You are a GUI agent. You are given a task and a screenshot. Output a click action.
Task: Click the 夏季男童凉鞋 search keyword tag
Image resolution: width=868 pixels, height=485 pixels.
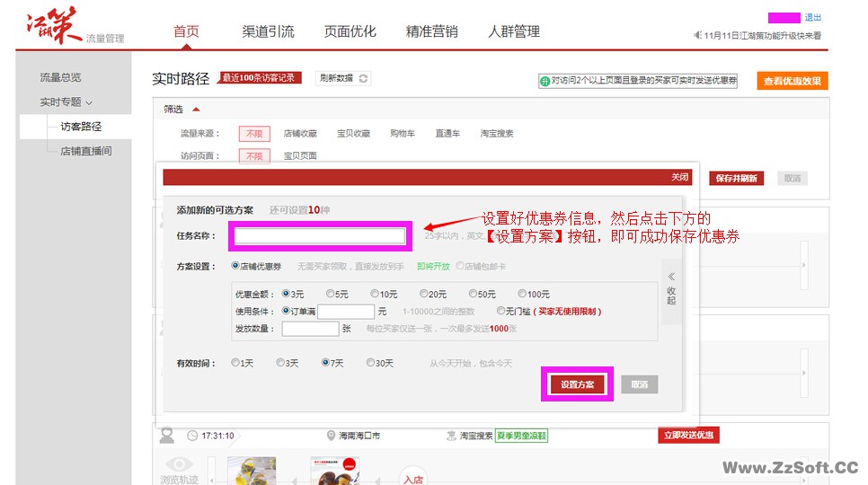[521, 436]
